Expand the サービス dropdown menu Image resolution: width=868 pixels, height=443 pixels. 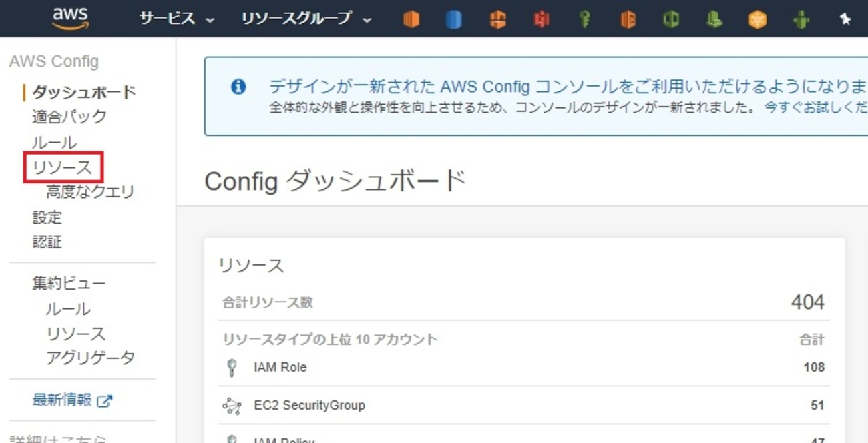click(177, 19)
